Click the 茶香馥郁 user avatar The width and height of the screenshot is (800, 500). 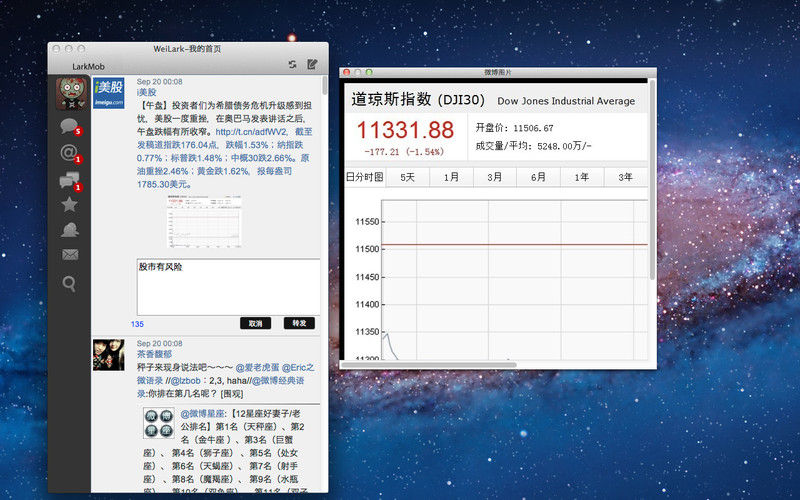tap(109, 355)
